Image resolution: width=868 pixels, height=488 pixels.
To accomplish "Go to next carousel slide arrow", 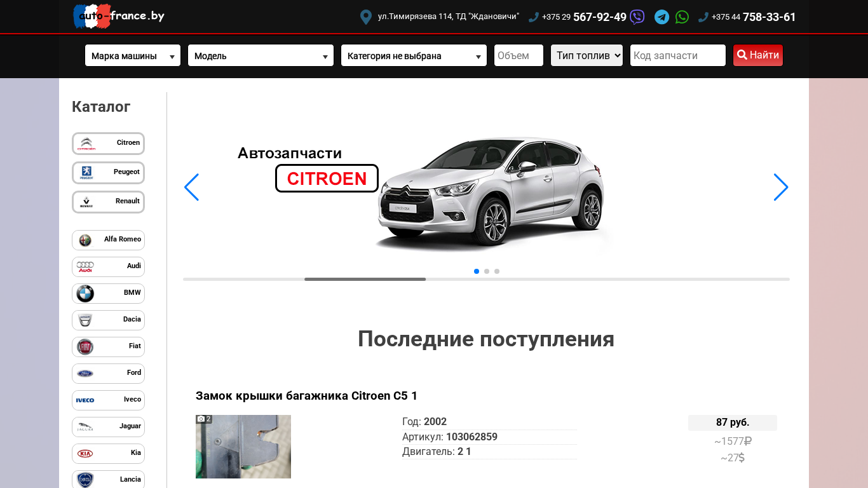I will tap(780, 187).
